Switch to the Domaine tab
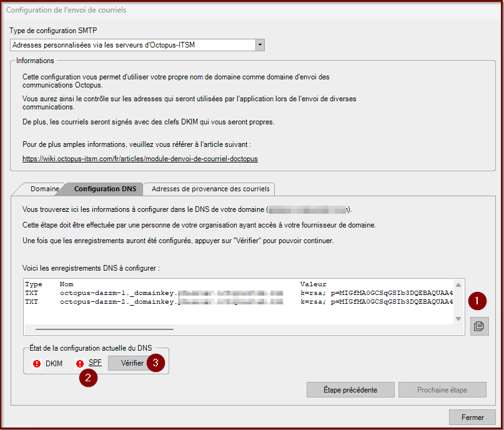The image size is (504, 430). tap(45, 189)
